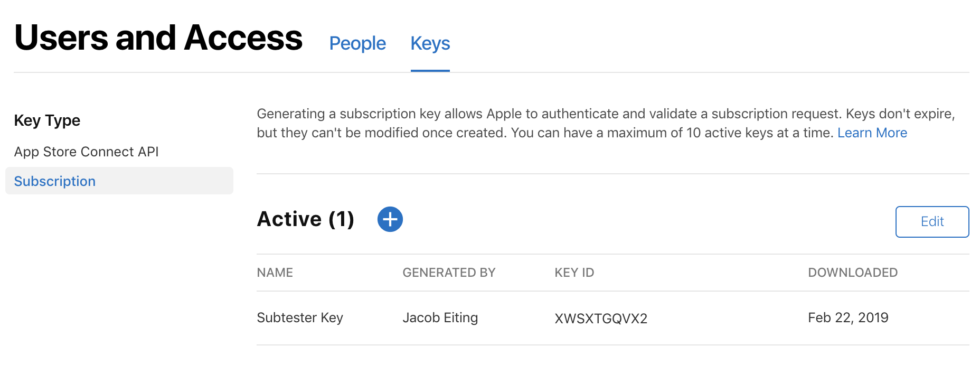Open the Learn More link

pyautogui.click(x=872, y=133)
